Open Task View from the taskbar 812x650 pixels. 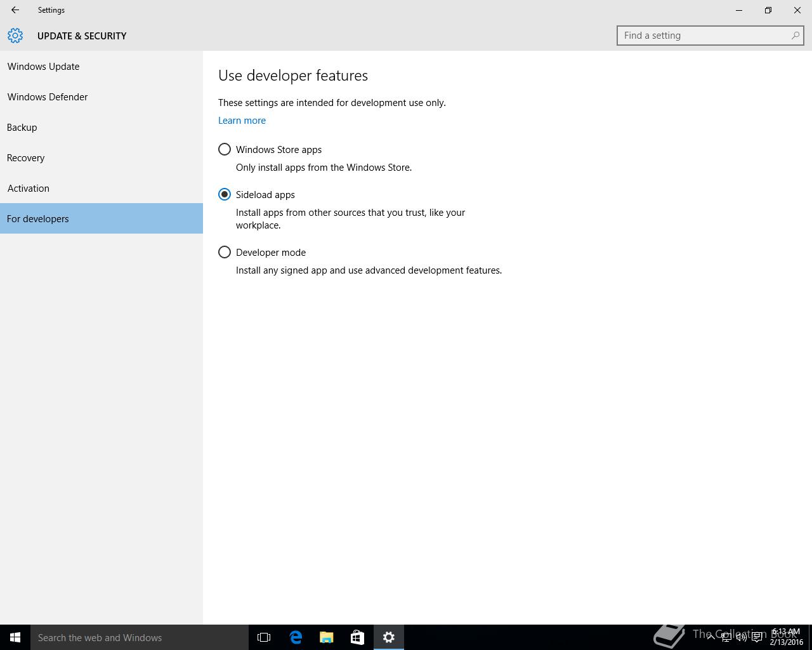pos(264,637)
